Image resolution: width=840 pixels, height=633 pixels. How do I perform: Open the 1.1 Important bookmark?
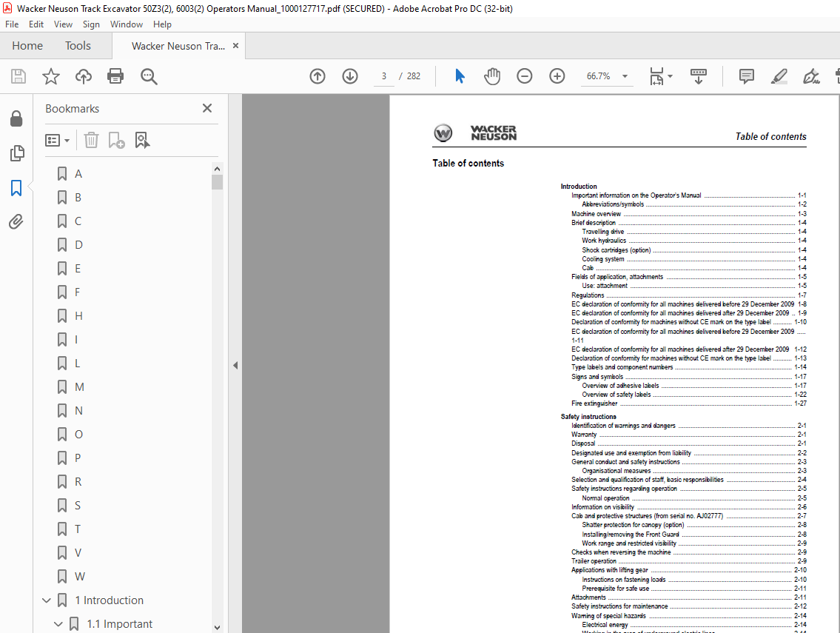119,624
